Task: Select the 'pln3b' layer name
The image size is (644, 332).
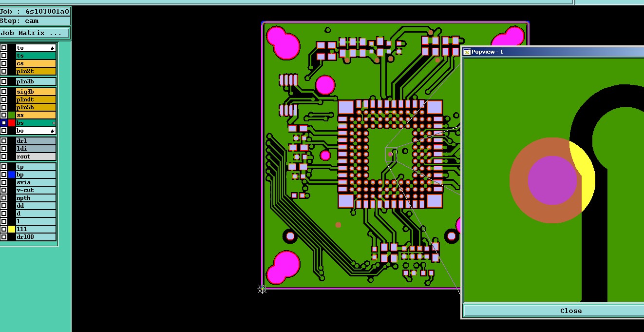Action: point(36,81)
